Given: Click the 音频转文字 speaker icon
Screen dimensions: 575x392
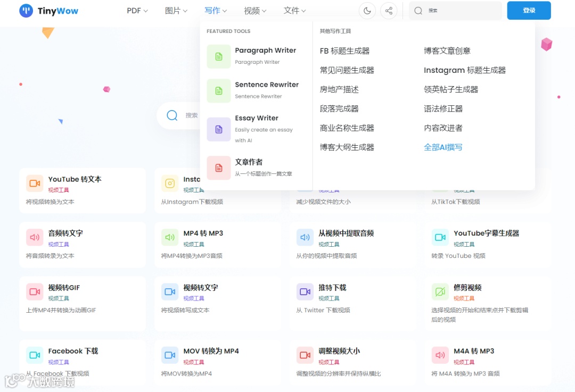Looking at the screenshot, I should [35, 237].
